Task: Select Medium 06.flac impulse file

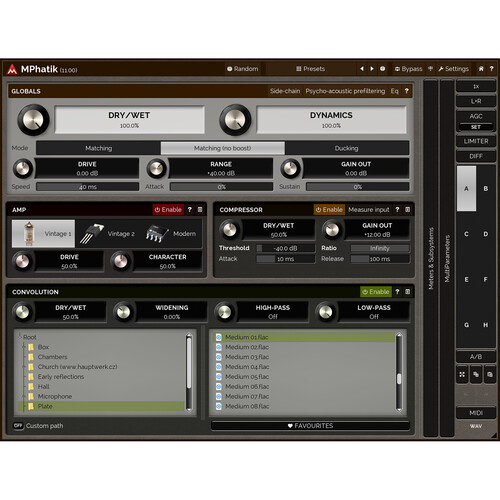Action: click(x=304, y=387)
